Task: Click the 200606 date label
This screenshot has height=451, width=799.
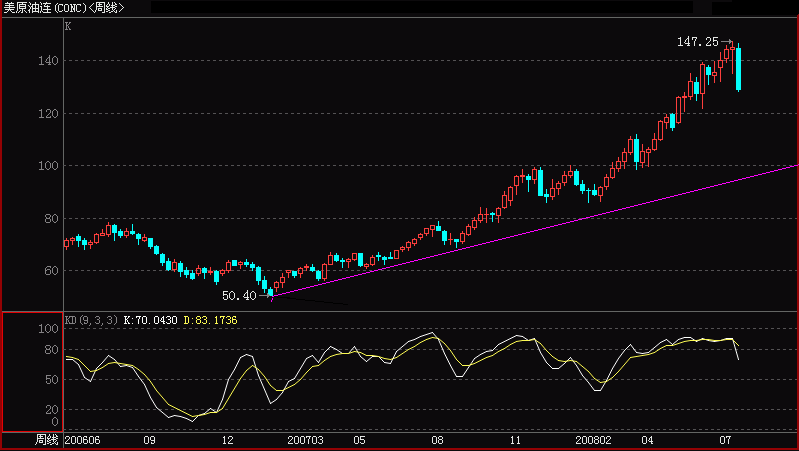Action: tap(83, 440)
